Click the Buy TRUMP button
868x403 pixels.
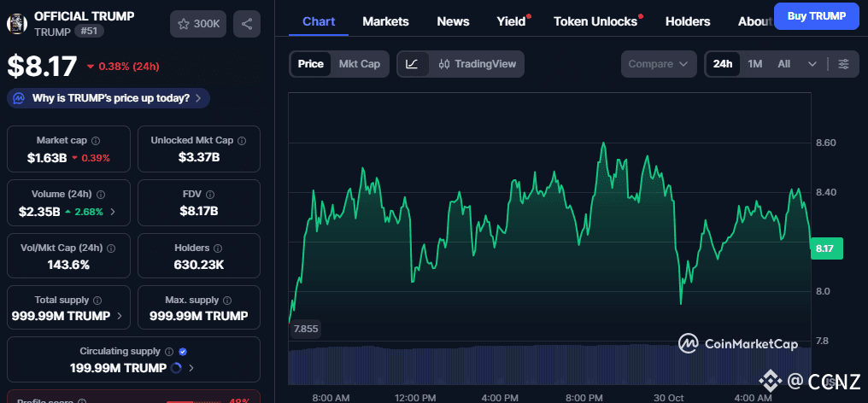[816, 16]
